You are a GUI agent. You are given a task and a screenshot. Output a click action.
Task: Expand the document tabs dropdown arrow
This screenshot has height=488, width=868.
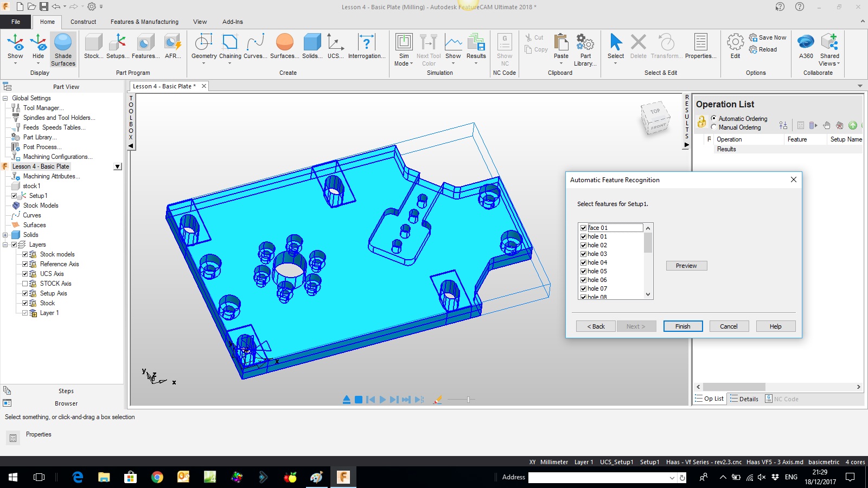point(860,86)
